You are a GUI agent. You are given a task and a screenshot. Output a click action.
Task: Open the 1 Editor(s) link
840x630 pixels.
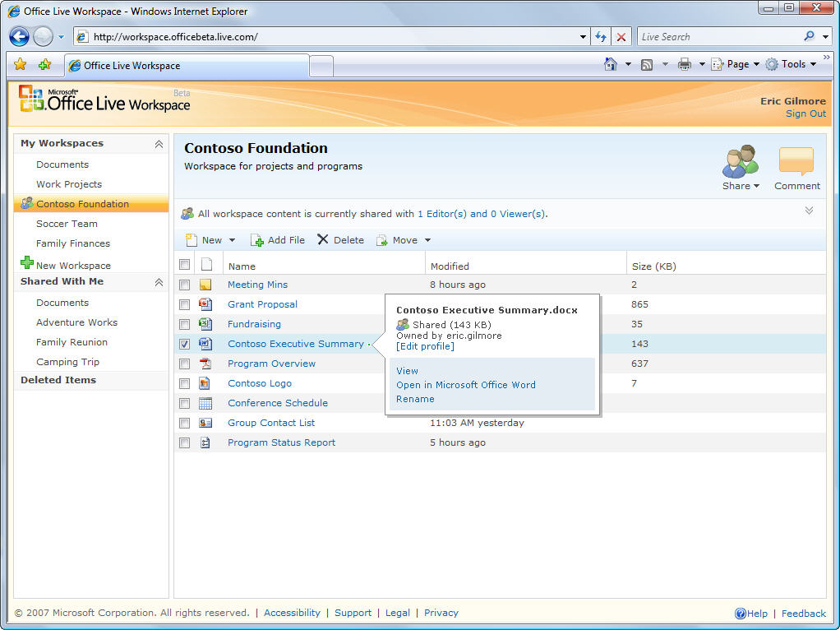click(441, 214)
